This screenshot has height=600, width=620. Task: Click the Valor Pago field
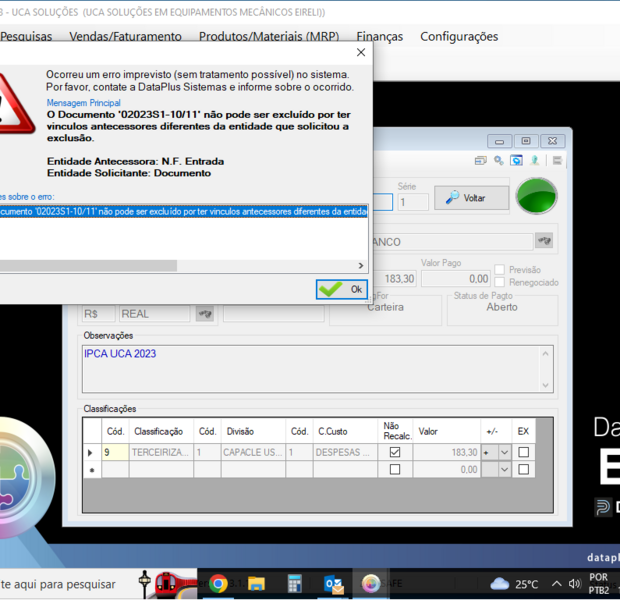coord(456,279)
